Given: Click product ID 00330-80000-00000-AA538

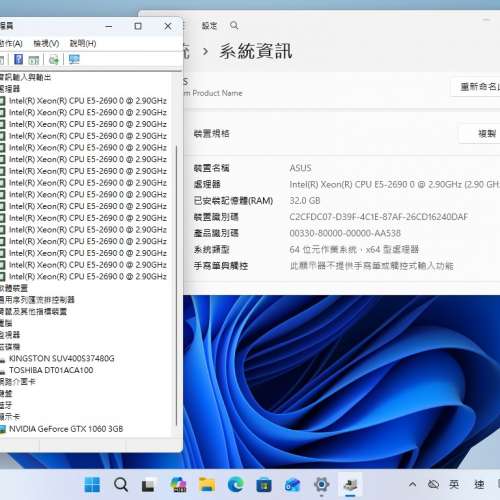Looking at the screenshot, I should [x=345, y=233].
